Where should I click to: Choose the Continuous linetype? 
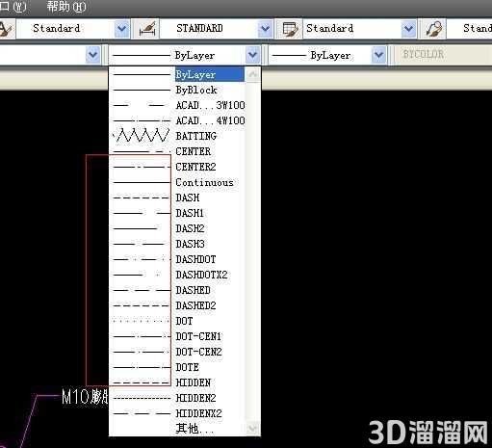coord(177,182)
